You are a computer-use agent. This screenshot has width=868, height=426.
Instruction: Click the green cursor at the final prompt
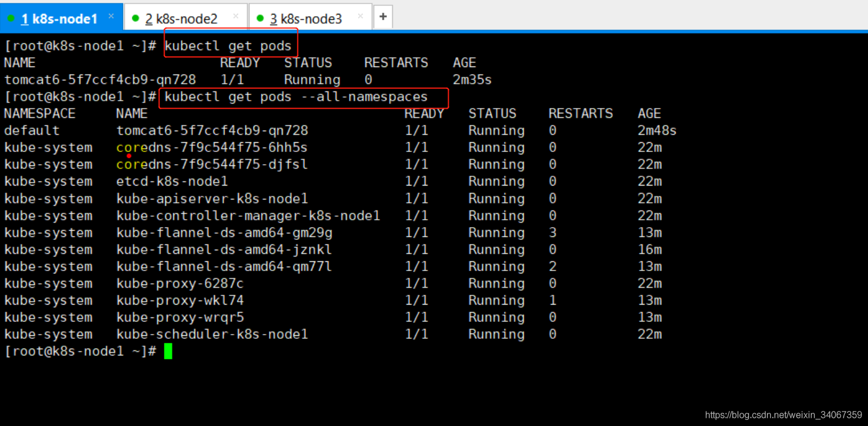point(168,351)
